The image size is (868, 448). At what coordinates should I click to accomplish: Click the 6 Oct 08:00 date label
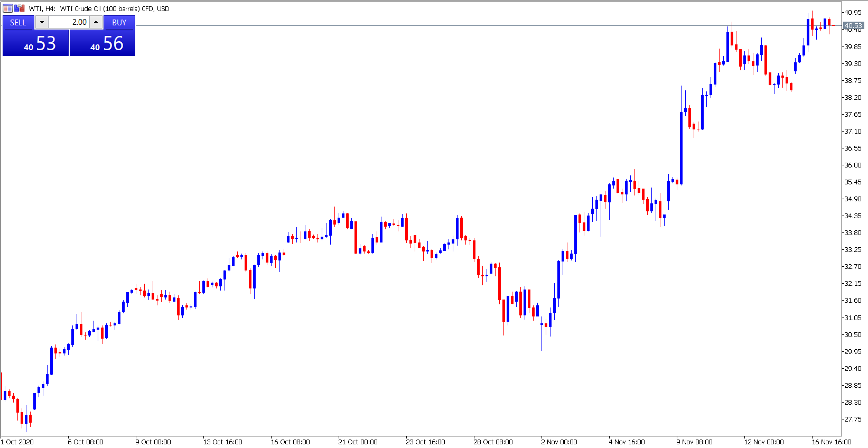tap(86, 442)
